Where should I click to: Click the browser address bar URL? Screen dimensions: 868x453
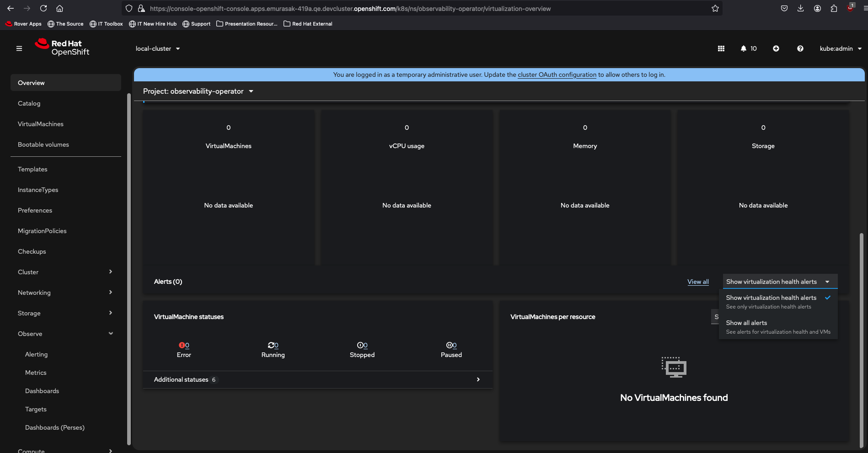350,9
